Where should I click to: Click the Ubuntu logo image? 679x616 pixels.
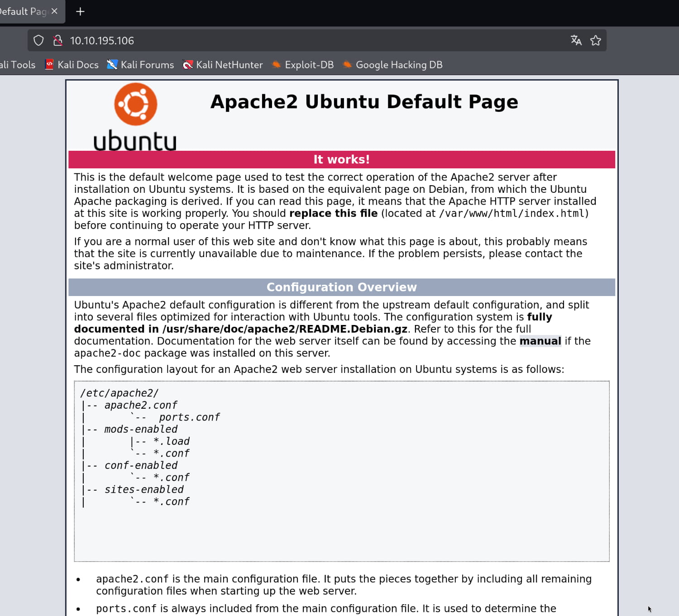(x=135, y=116)
